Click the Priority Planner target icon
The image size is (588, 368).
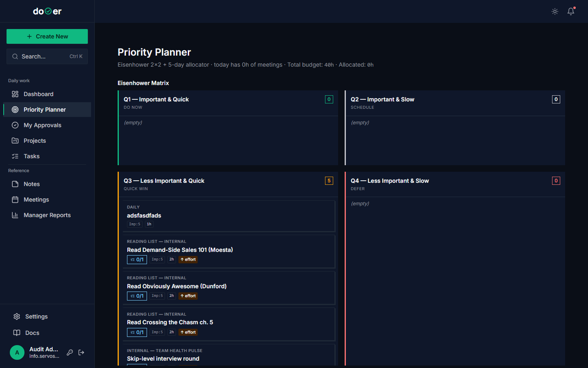(x=15, y=110)
